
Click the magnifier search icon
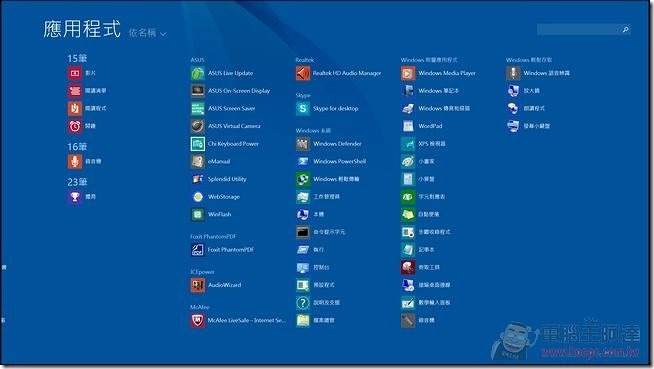pos(625,29)
